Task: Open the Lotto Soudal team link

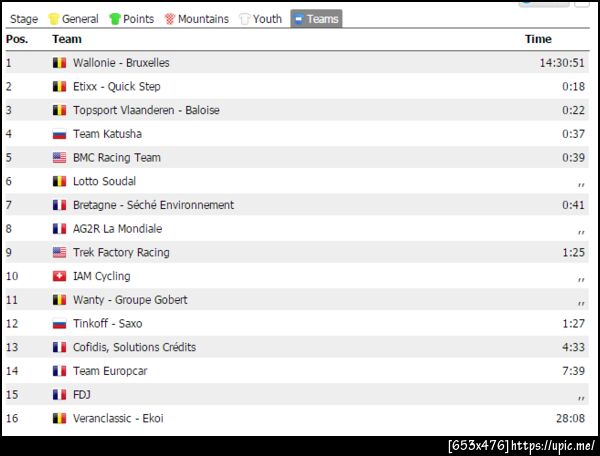Action: tap(104, 181)
